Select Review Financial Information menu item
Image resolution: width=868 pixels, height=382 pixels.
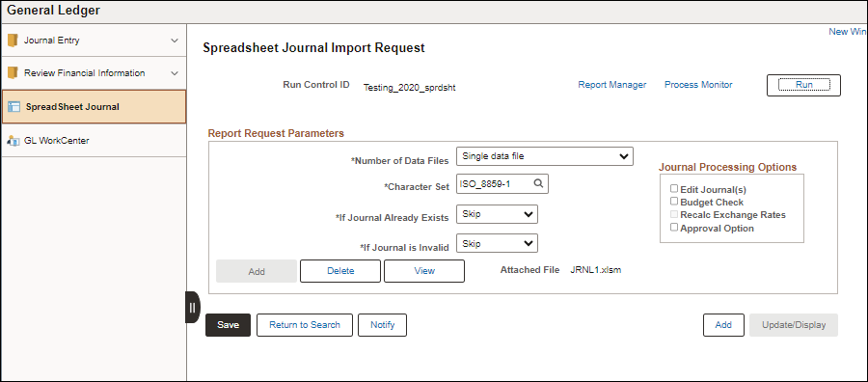[94, 73]
